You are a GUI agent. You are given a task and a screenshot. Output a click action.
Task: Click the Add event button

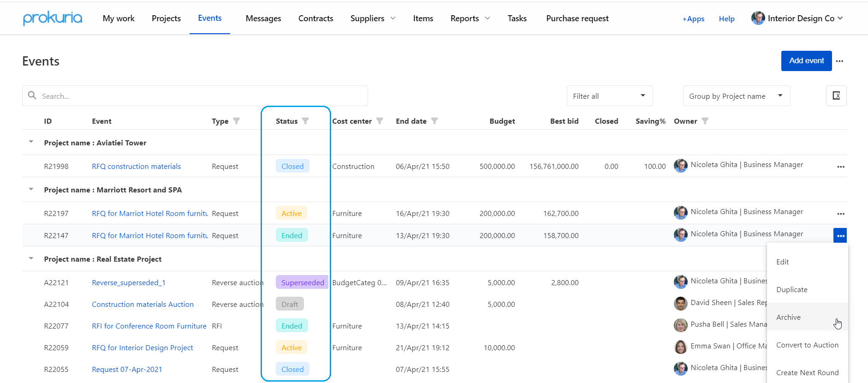tap(806, 61)
